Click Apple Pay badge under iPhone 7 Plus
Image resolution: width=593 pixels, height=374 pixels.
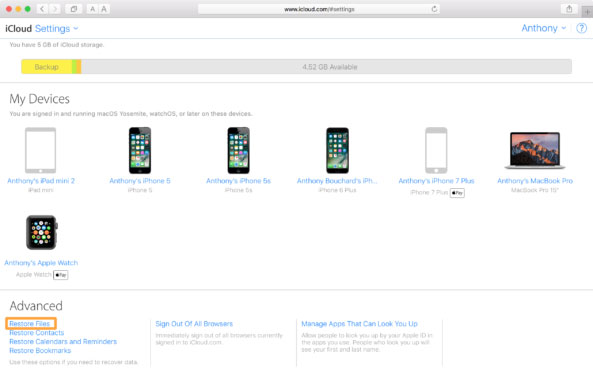pos(457,193)
